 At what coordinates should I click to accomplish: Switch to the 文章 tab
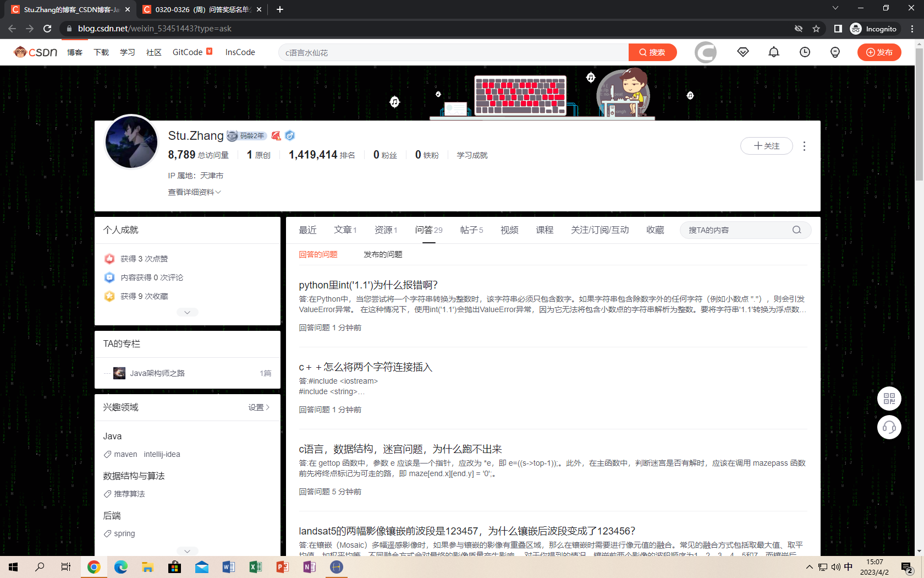click(x=345, y=230)
